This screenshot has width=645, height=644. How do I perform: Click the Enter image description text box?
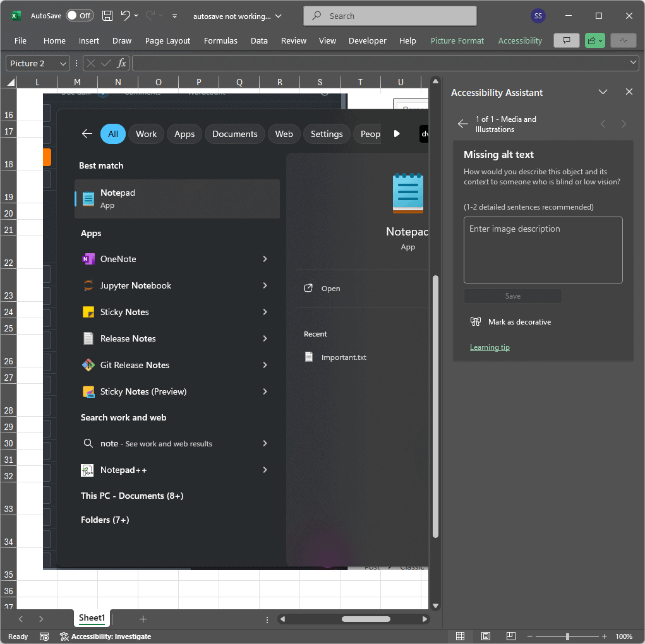[543, 250]
